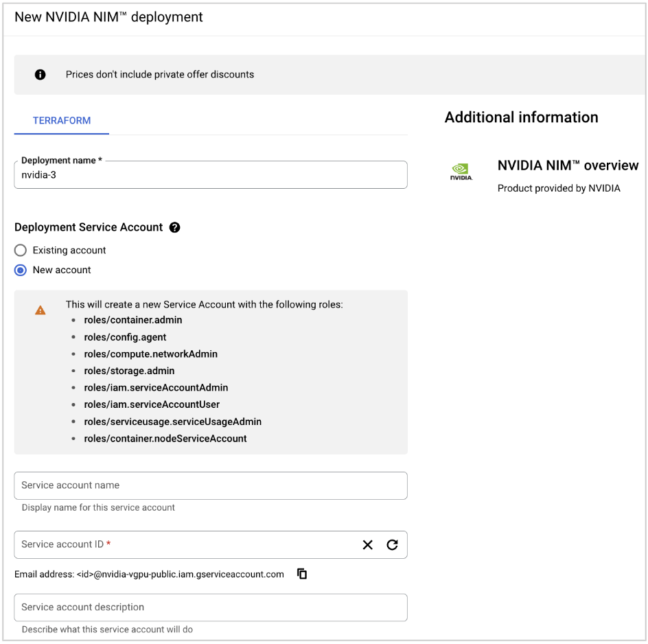Click the roles/storage.admin list entry

click(129, 371)
